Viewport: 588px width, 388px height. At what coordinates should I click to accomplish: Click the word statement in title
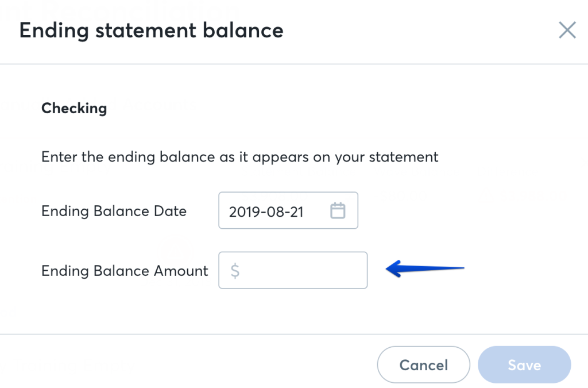tap(146, 30)
